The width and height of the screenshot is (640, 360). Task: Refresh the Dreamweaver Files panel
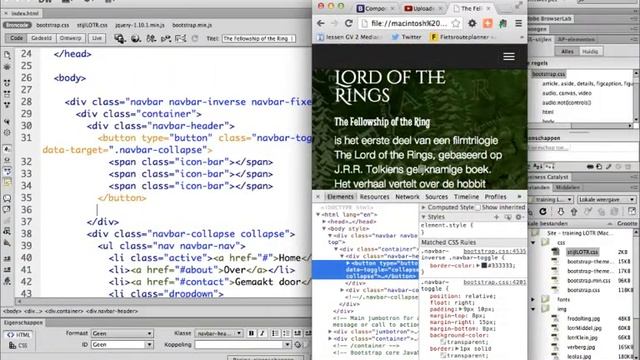point(543,211)
